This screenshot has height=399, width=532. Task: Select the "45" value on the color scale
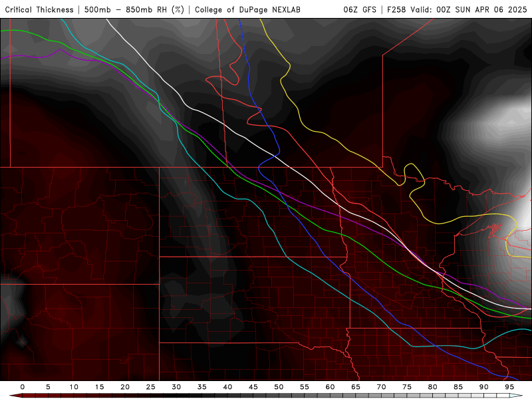pyautogui.click(x=253, y=387)
